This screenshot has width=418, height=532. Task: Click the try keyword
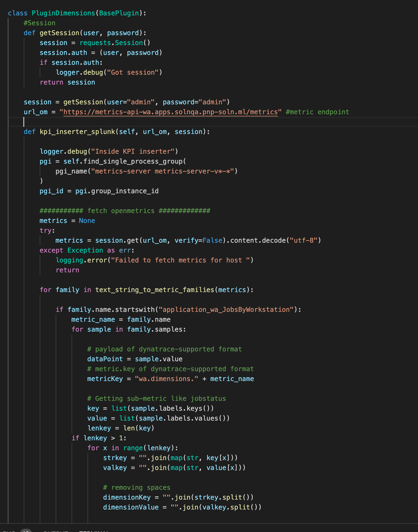click(45, 230)
